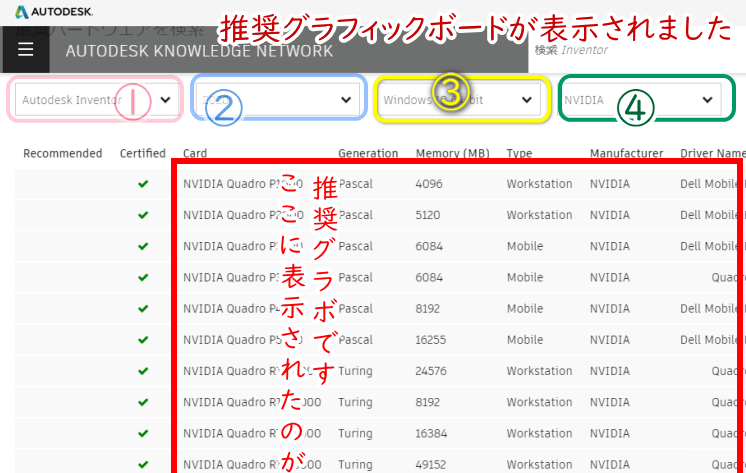Click the NVIDIA Quadro card in the 4096 row
Viewport: 746px width, 473px height.
[x=243, y=184]
